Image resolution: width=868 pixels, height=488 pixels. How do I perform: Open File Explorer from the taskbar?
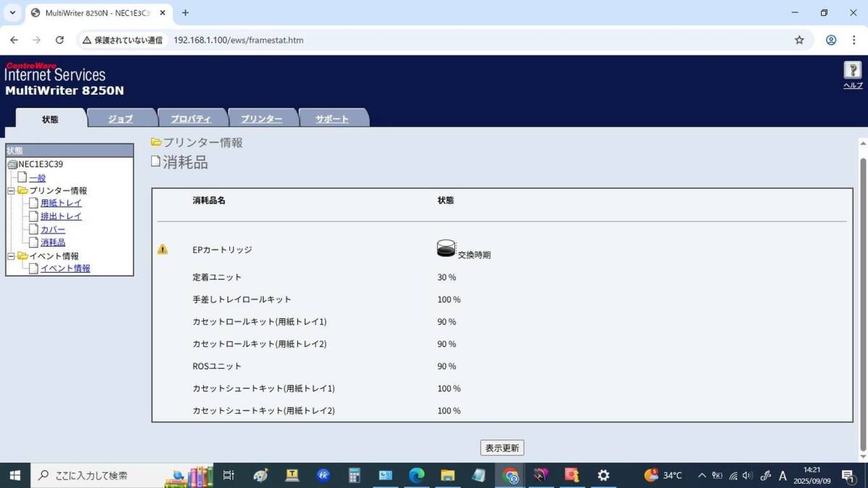(x=448, y=475)
